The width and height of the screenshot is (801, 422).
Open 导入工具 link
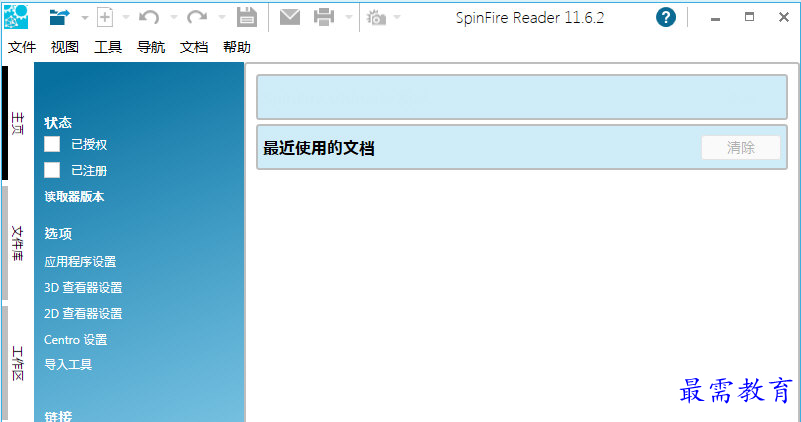pos(68,365)
